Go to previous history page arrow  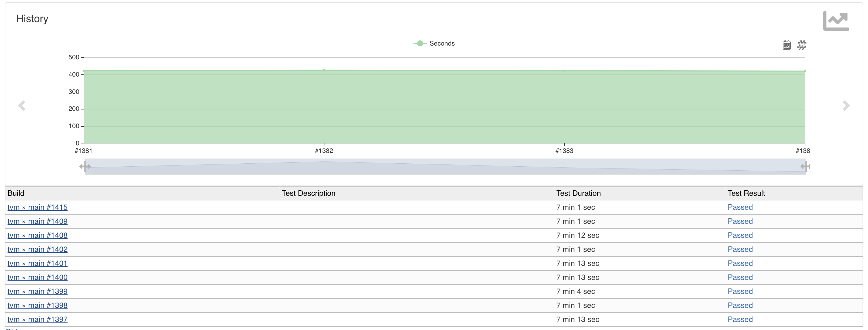[22, 106]
